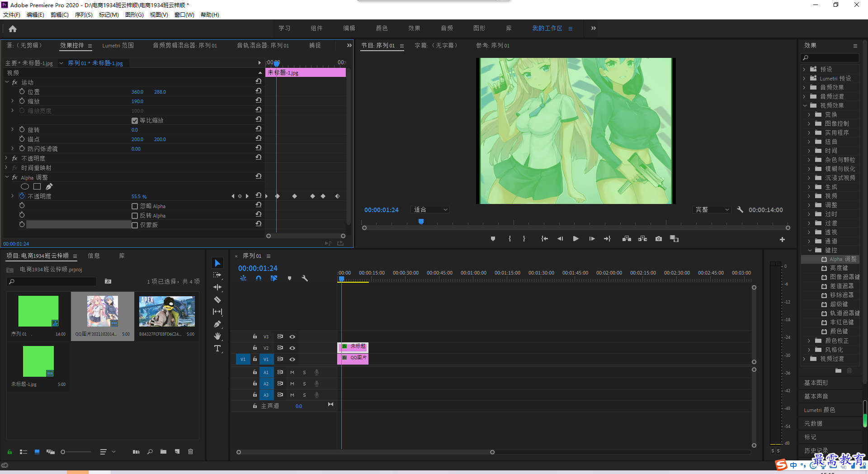This screenshot has height=474, width=868.
Task: Show more workspaces chevron
Action: click(594, 28)
